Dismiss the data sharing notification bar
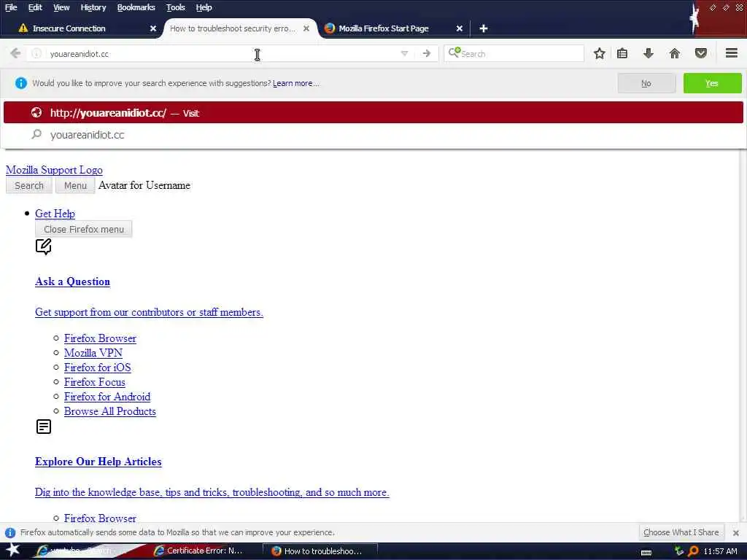The image size is (747, 560). [x=736, y=533]
